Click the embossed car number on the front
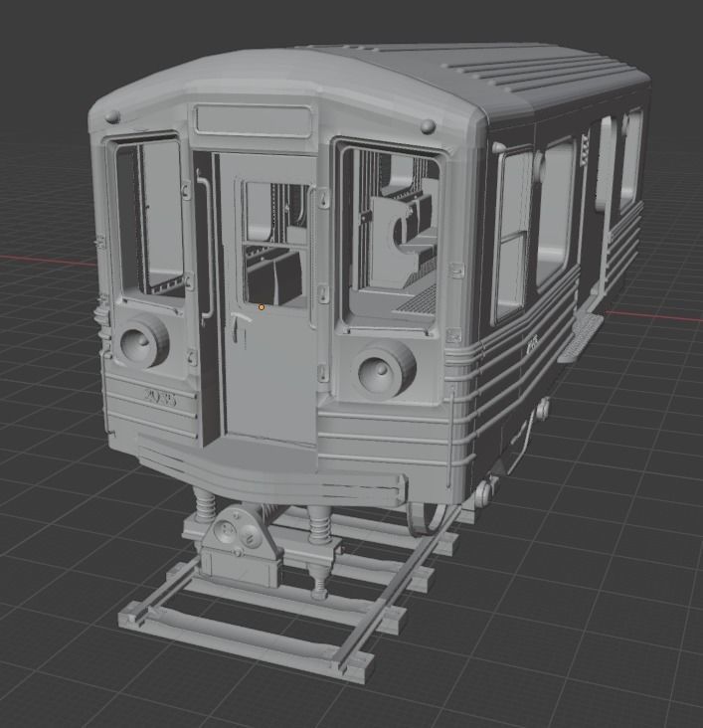 (x=161, y=398)
